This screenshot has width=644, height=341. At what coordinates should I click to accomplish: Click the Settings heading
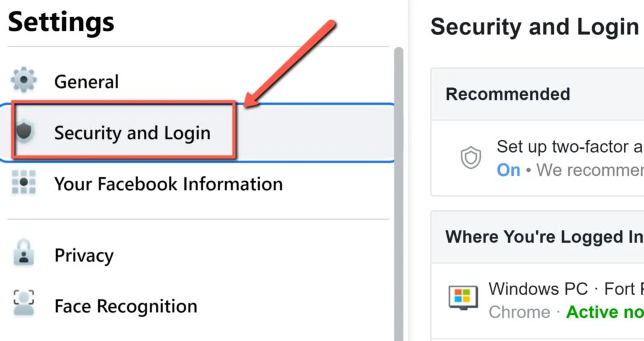pos(61,22)
